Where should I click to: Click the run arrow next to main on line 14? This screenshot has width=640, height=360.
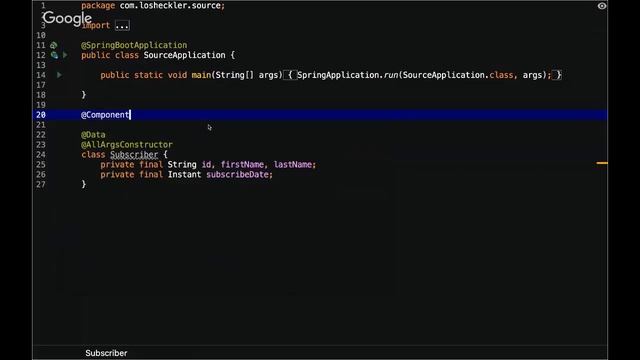(59, 75)
